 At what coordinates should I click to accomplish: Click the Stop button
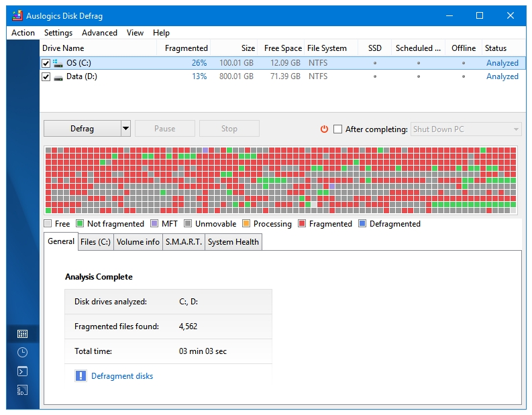click(229, 129)
